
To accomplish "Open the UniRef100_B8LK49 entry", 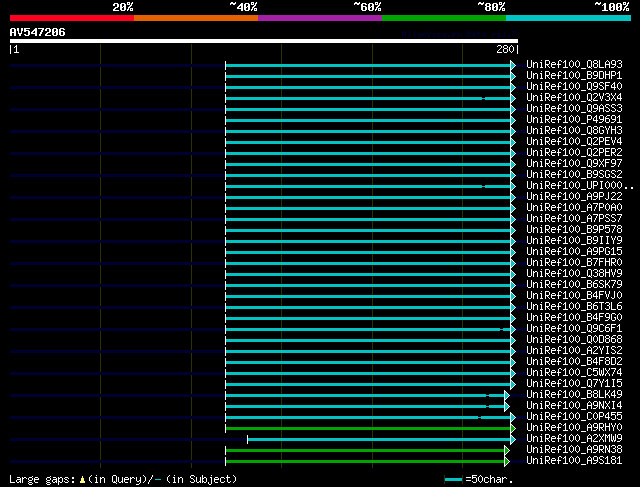I will point(574,395).
